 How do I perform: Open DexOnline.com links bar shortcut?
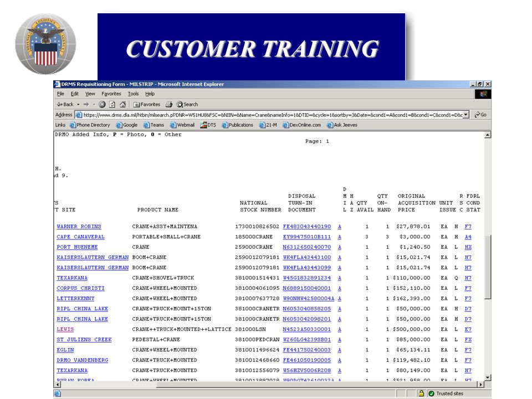click(301, 125)
